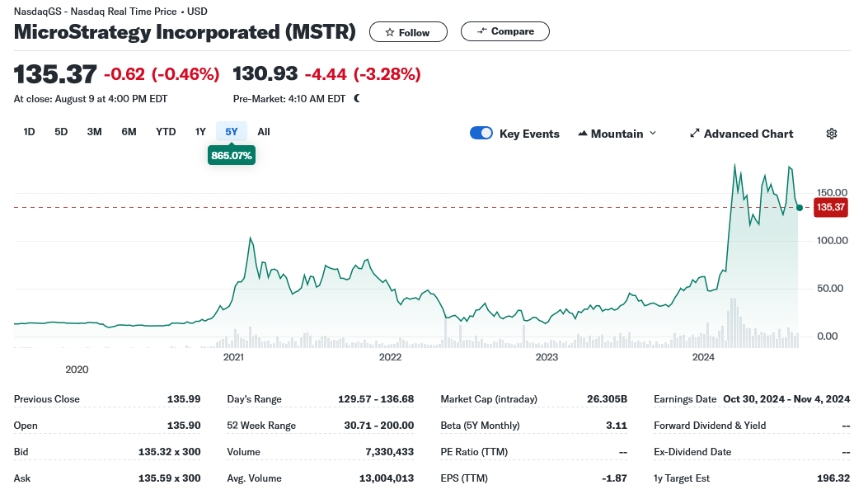Click the Bid value 135.32 x 300
The image size is (868, 499).
pyautogui.click(x=169, y=451)
